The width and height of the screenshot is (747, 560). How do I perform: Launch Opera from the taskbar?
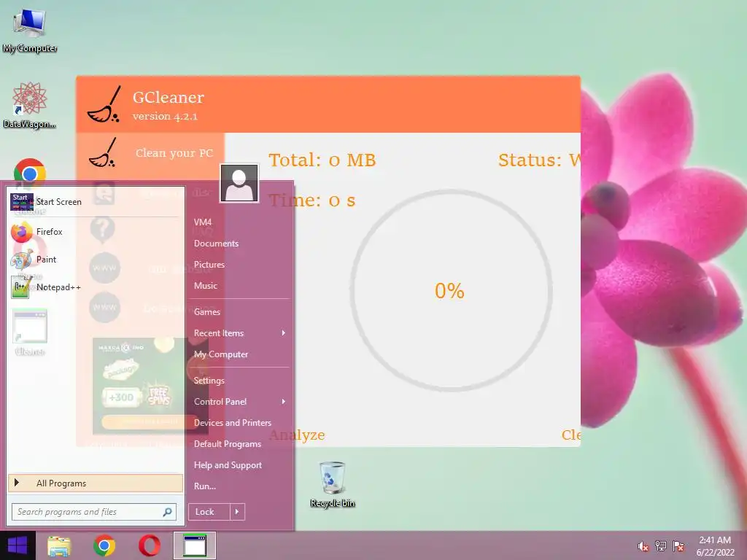(x=150, y=545)
